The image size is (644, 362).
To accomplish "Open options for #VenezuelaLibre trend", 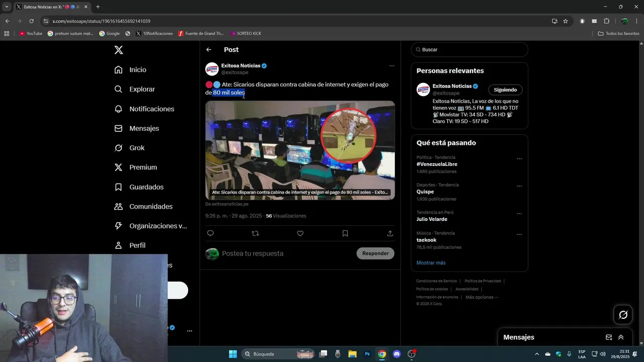I will click(519, 159).
